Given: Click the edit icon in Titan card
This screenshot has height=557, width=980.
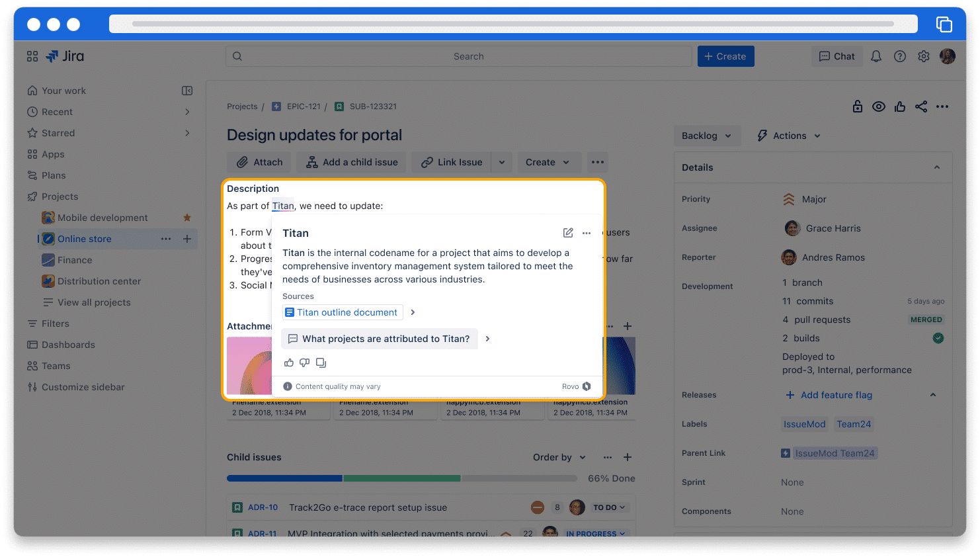Looking at the screenshot, I should (x=568, y=233).
